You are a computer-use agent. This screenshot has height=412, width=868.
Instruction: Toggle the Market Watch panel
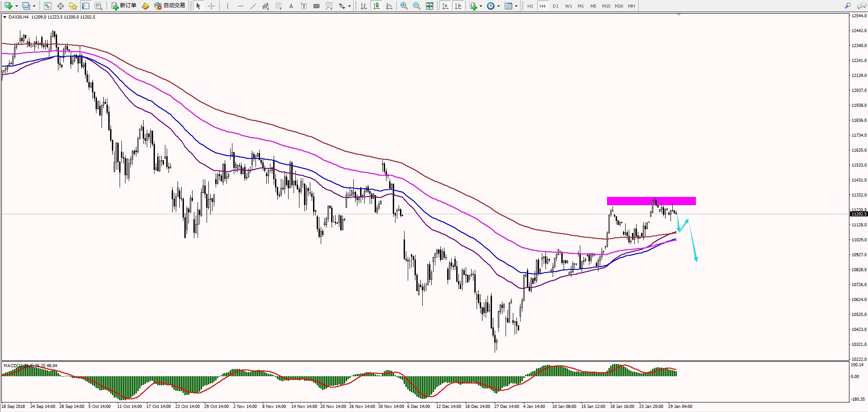click(48, 6)
